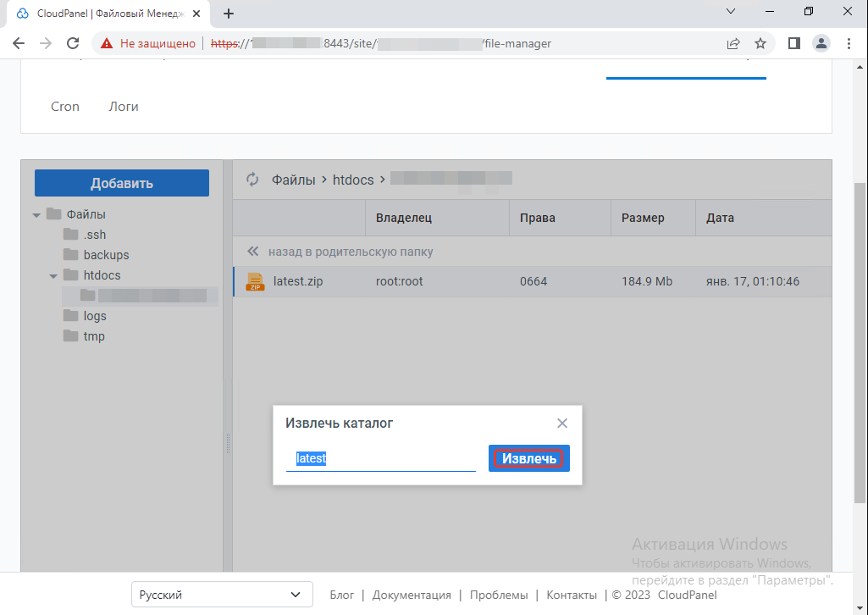Image resolution: width=868 pixels, height=615 pixels.
Task: Open the browser side panel icon
Action: (x=793, y=43)
